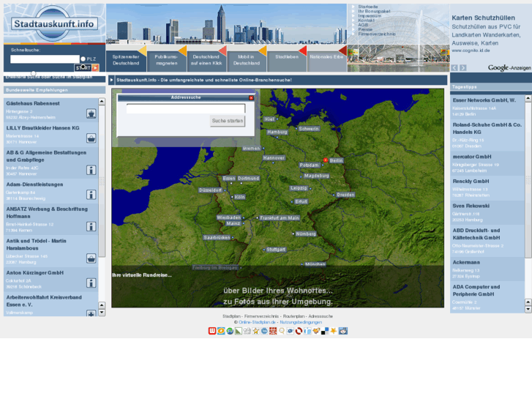Click the red circular-arrows bookmark icon

(x=299, y=331)
